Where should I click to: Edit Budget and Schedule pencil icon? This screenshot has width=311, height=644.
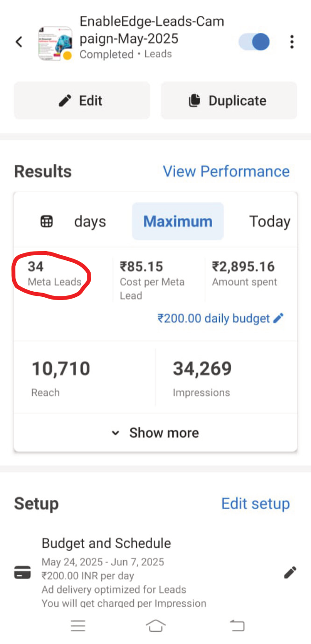pyautogui.click(x=290, y=573)
